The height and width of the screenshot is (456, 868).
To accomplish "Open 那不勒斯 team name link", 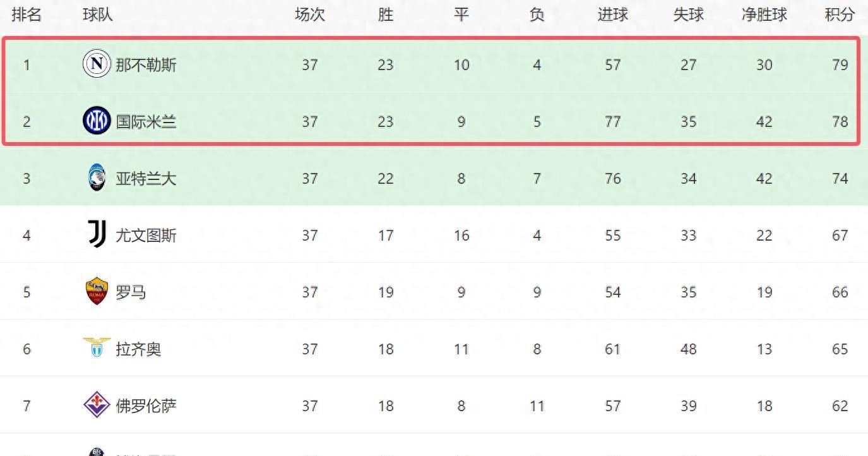I will point(146,64).
